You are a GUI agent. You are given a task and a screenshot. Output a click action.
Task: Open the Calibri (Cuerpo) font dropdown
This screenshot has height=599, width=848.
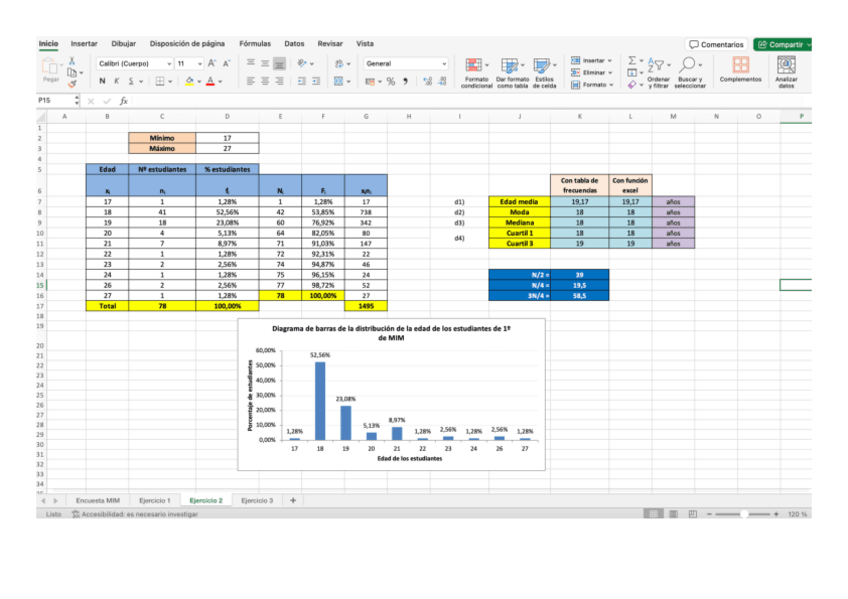[170, 62]
